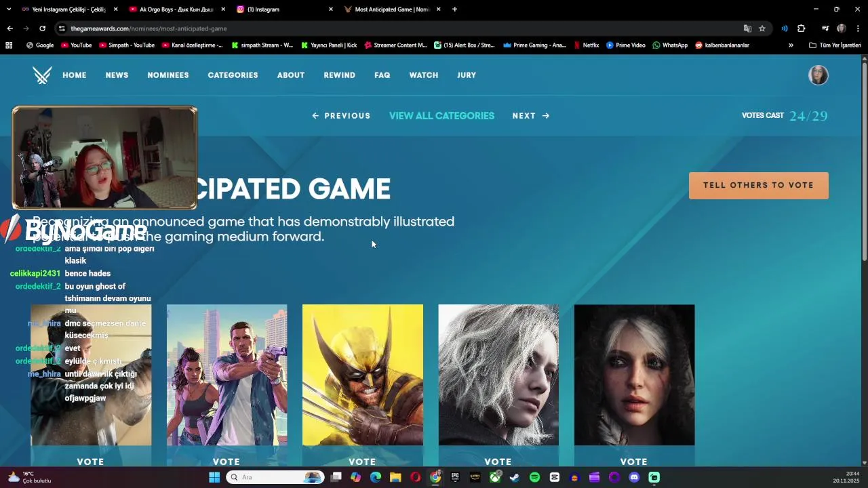Open FAQ in site navigation
Screen dimensions: 868x488
pyautogui.click(x=382, y=75)
